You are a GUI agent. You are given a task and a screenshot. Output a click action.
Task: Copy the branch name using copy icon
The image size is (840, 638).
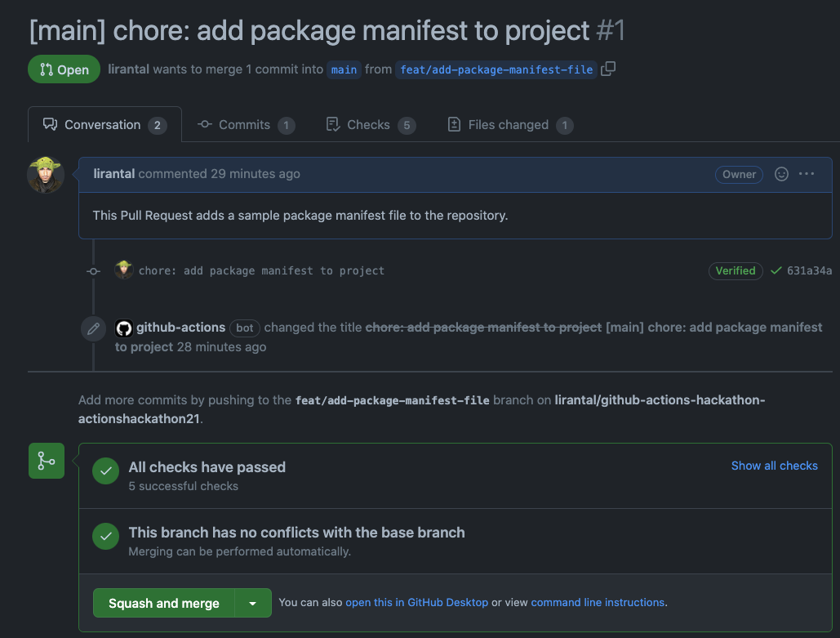608,69
